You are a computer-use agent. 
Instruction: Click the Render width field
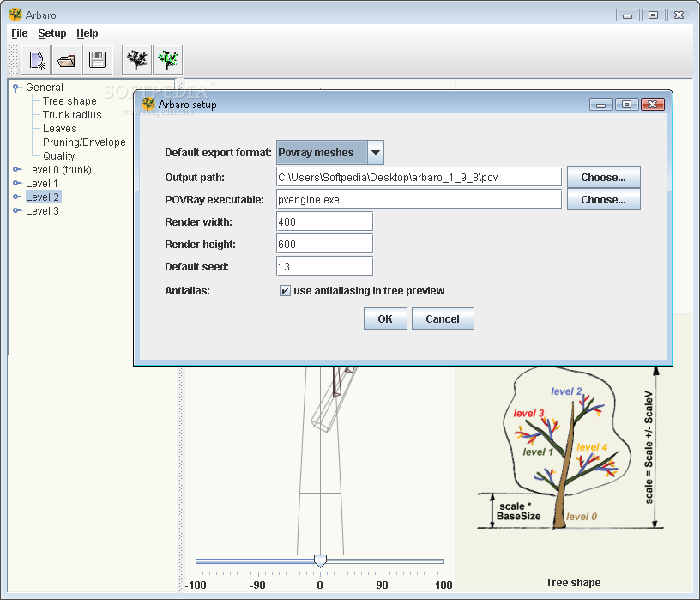[x=324, y=221]
